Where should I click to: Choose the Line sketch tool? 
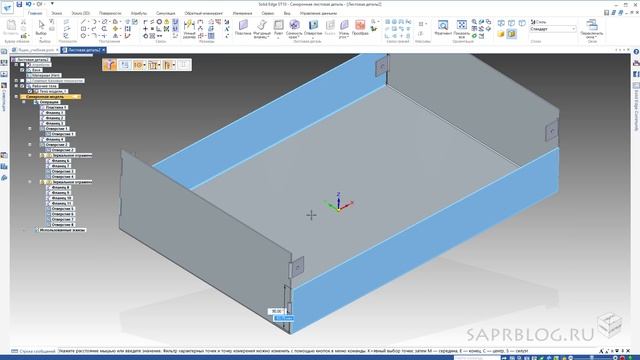[x=83, y=22]
